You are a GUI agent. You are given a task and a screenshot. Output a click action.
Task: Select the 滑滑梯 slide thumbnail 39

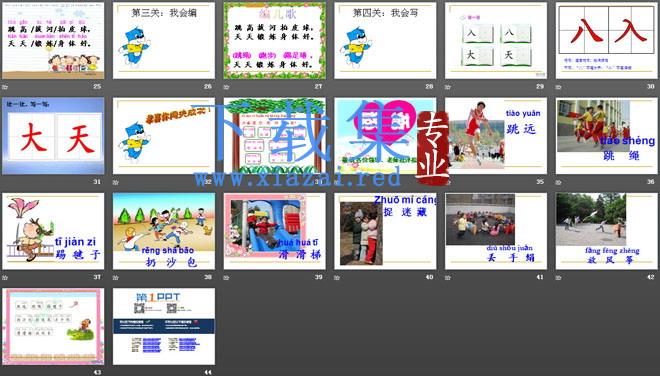(274, 231)
